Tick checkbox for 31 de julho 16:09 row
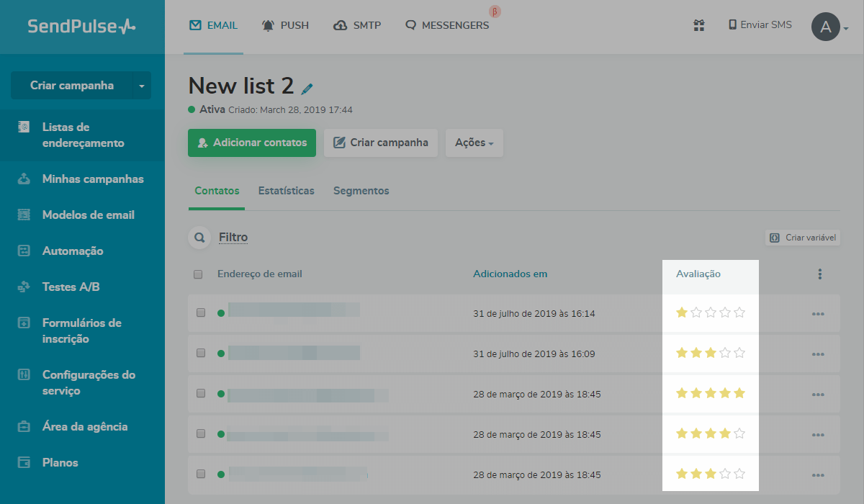Screen dimensions: 864x504 201,353
